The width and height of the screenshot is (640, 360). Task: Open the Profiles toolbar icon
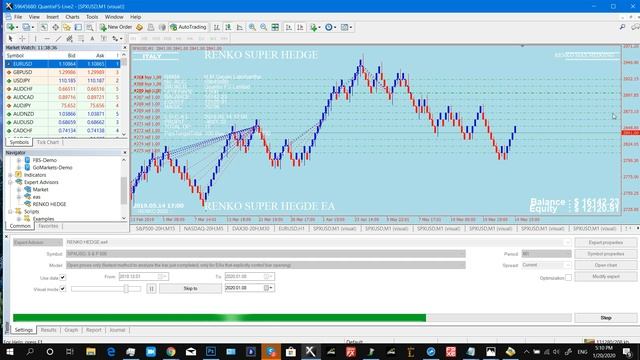[27, 27]
